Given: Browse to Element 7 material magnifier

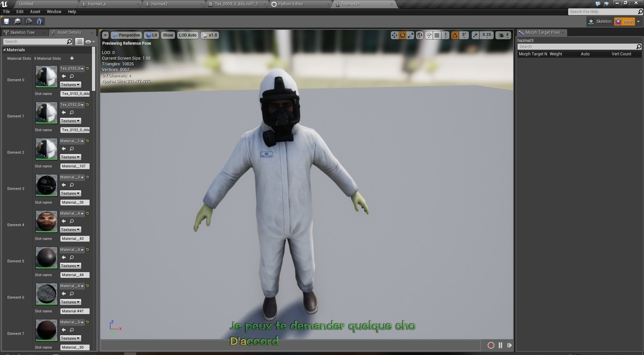Looking at the screenshot, I should [x=71, y=330].
